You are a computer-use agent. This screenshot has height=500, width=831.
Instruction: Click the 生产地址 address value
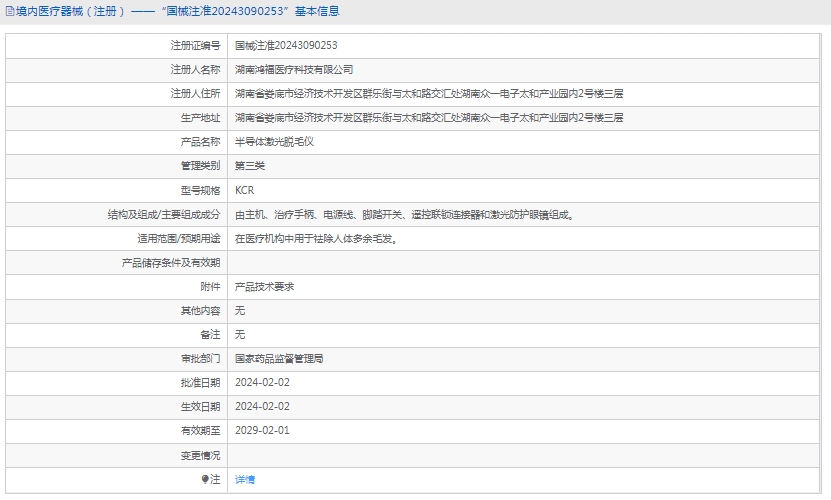429,118
